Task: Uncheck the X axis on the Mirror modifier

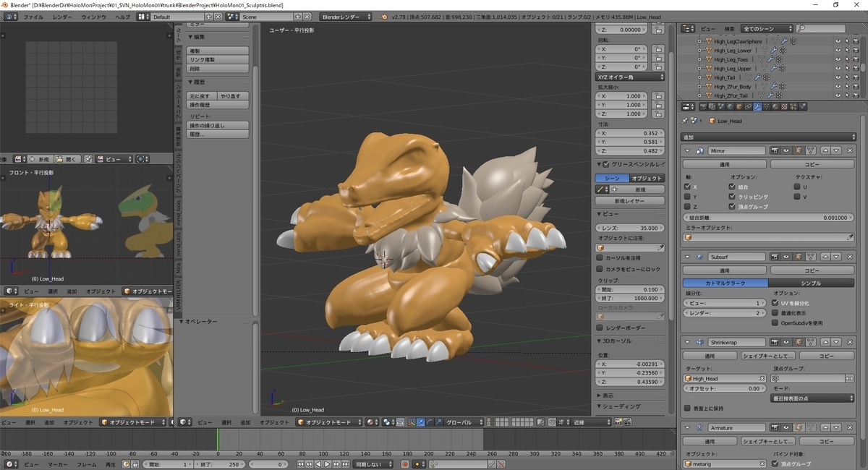Action: [x=687, y=186]
